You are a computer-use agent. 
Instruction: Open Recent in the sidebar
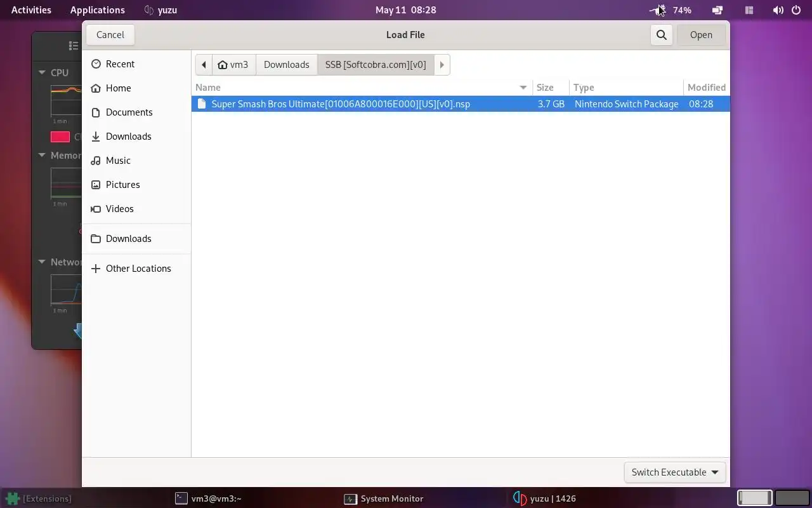click(x=136, y=64)
